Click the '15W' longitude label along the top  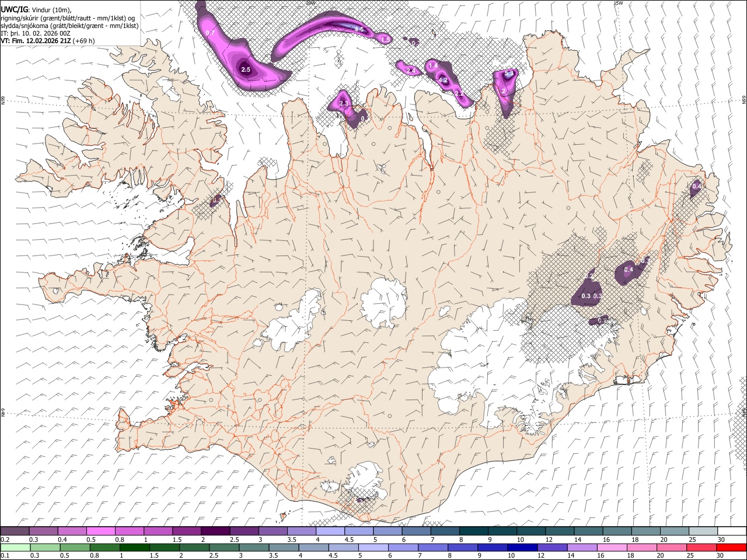pyautogui.click(x=619, y=3)
